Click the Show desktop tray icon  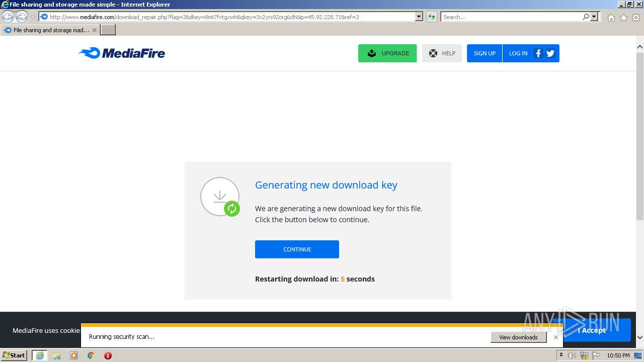[638, 355]
